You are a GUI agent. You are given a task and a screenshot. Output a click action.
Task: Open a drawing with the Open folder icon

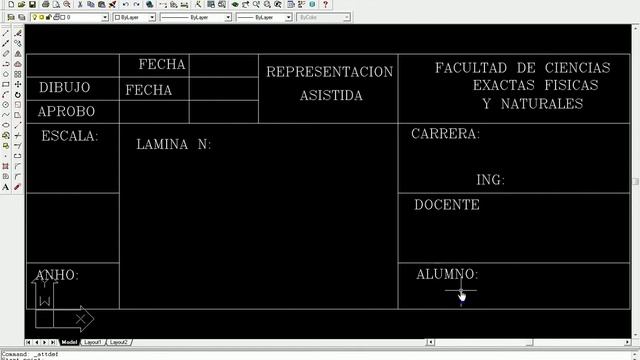tap(22, 4)
